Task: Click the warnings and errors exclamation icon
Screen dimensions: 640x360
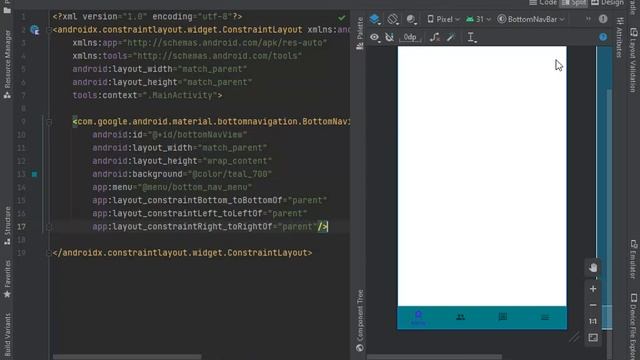Action: click(603, 19)
